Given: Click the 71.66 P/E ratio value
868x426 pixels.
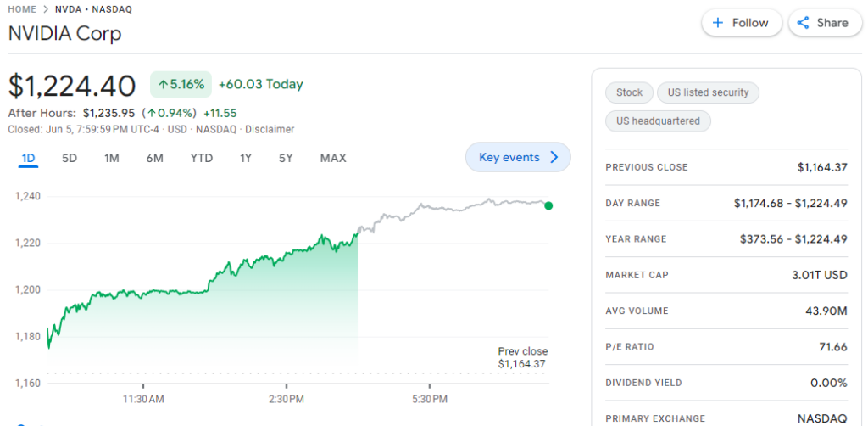Looking at the screenshot, I should pyautogui.click(x=833, y=347).
